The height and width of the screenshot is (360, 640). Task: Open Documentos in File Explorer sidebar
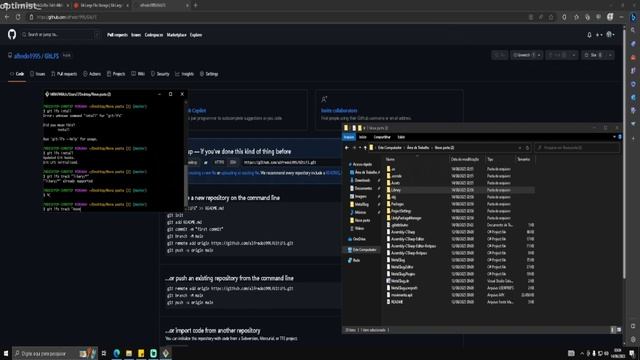362,189
